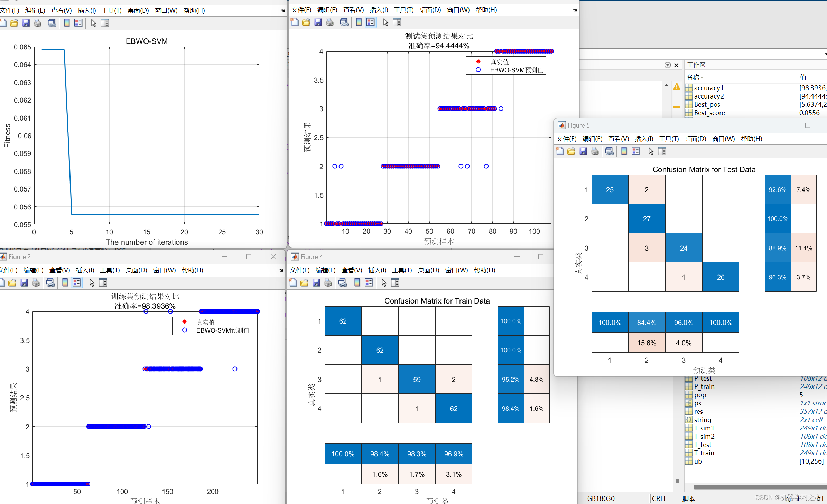Print the test set prediction figure
827x504 pixels.
(330, 22)
